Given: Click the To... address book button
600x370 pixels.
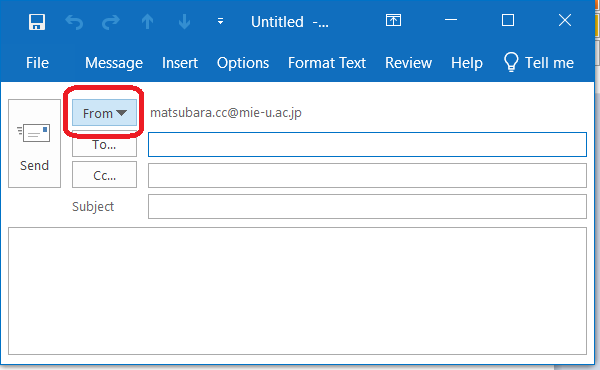Looking at the screenshot, I should [104, 145].
